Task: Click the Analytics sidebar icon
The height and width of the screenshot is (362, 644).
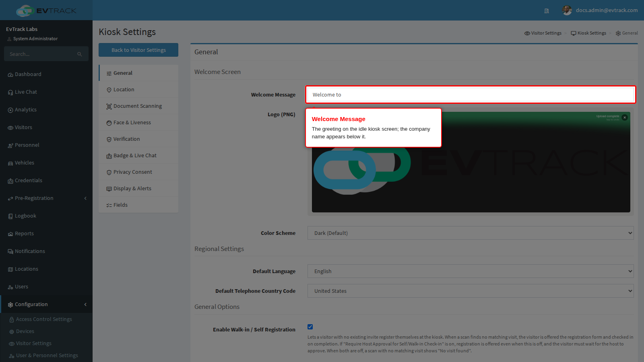Action: click(10, 110)
